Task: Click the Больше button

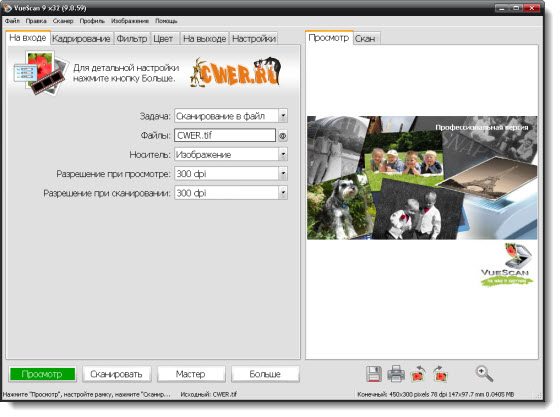Action: point(265,374)
